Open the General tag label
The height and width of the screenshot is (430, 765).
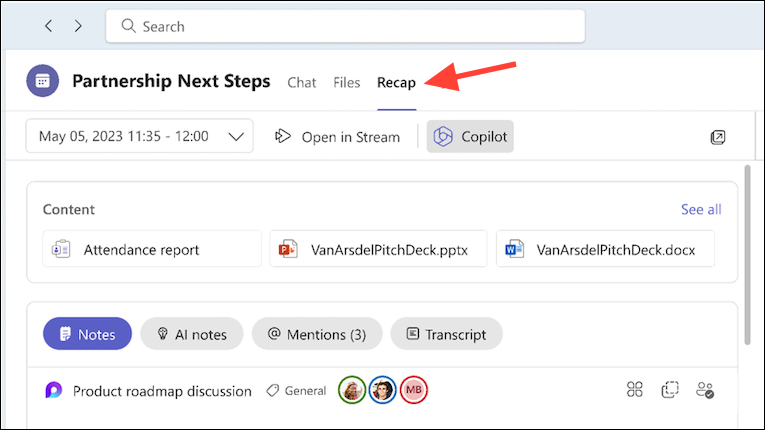tap(297, 391)
